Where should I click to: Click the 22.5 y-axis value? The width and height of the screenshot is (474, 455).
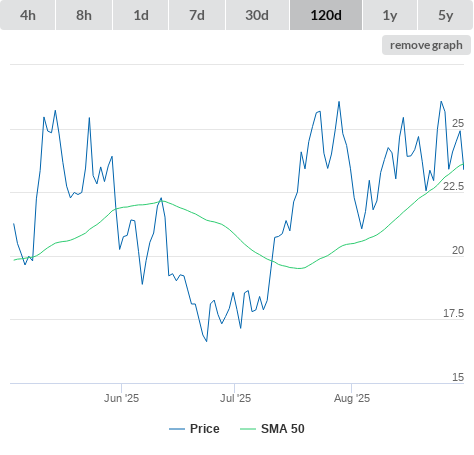[x=453, y=186]
